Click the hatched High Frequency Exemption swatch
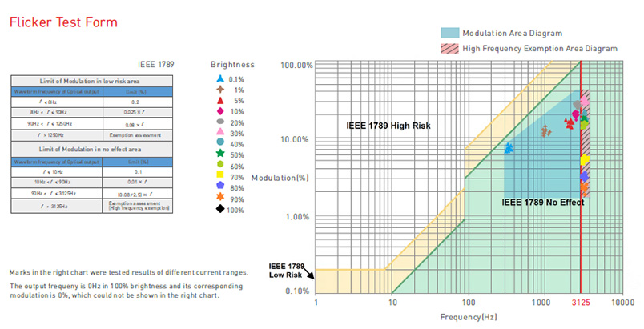644x329 pixels. coord(449,48)
